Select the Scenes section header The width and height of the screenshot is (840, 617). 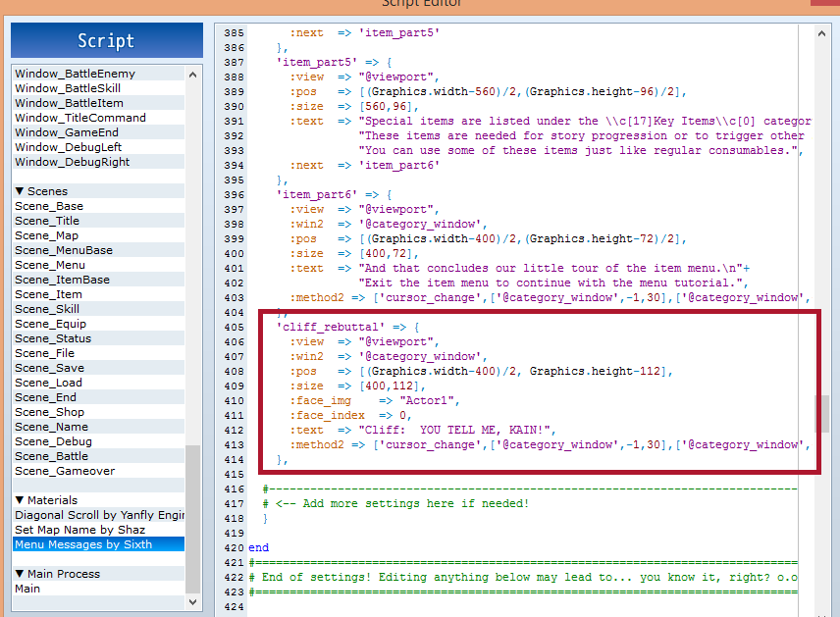pos(98,191)
